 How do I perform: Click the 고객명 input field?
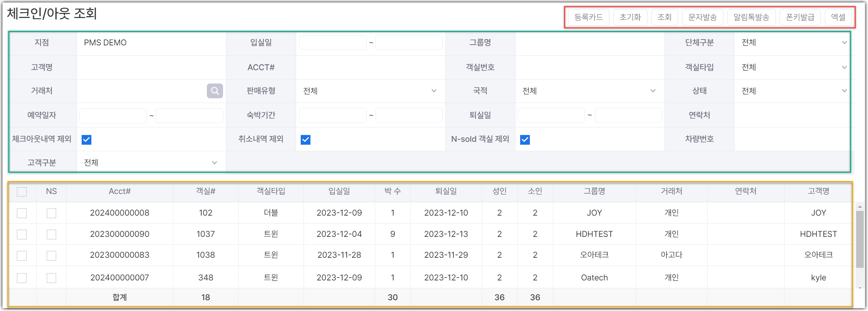(x=151, y=67)
